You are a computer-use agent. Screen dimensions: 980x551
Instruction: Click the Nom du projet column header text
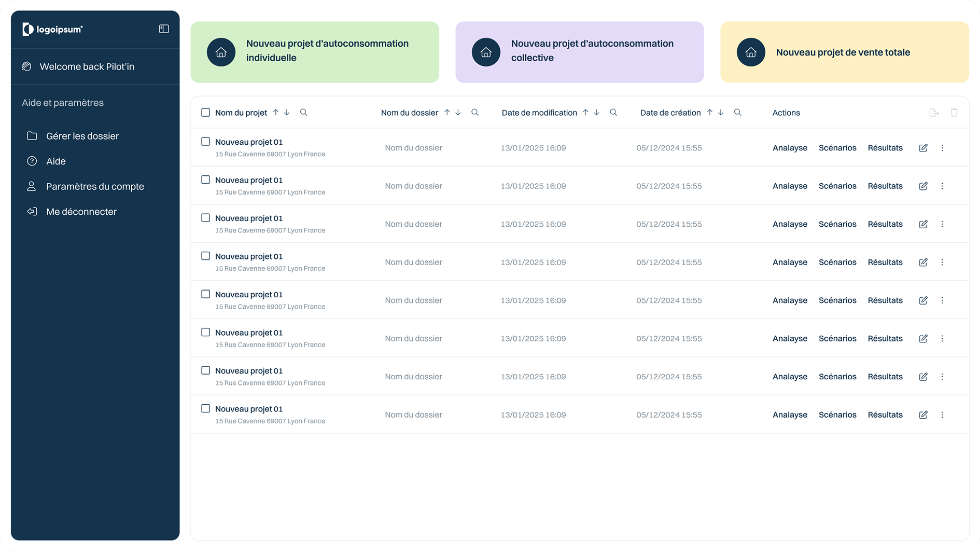241,113
